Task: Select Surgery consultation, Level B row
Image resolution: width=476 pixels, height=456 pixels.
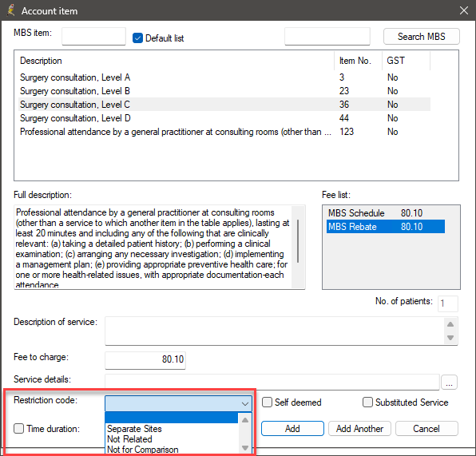Action: [x=224, y=91]
